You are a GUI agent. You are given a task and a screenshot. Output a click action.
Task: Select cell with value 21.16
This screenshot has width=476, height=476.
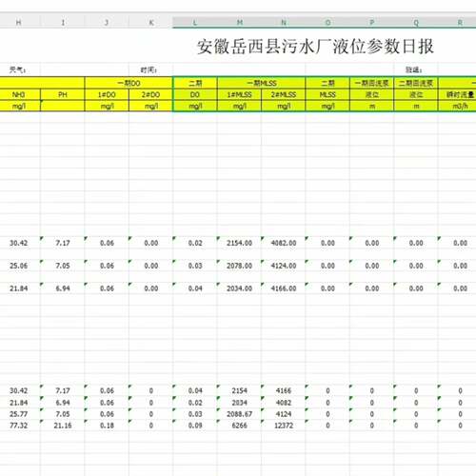[63, 426]
